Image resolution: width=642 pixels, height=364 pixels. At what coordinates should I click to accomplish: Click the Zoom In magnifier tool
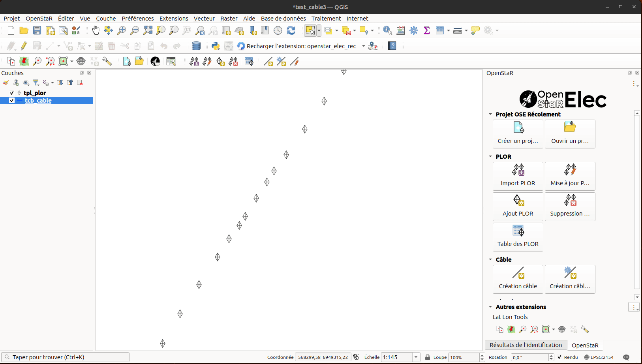[x=122, y=30]
